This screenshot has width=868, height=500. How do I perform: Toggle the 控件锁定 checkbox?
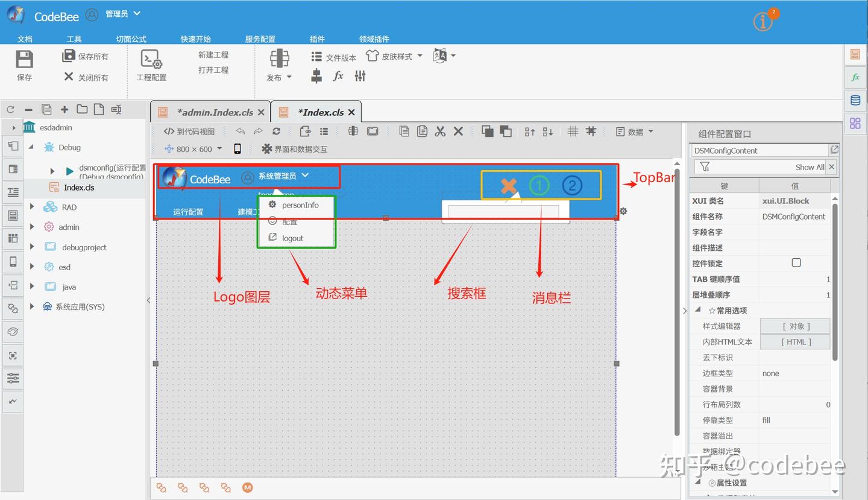click(796, 263)
